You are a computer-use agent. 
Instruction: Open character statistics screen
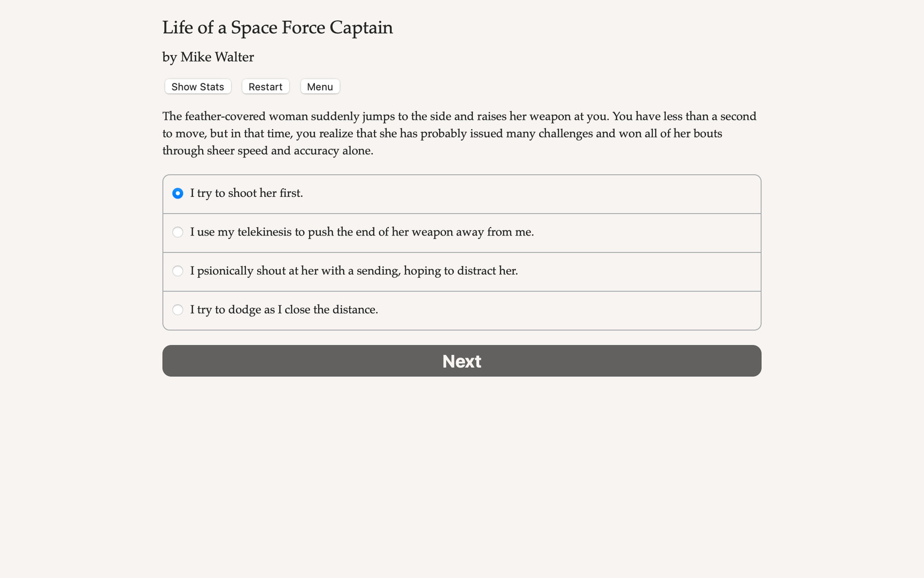[x=197, y=86]
